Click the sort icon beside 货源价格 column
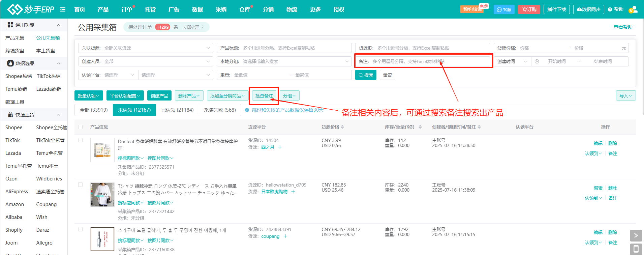The height and width of the screenshot is (255, 644). pyautogui.click(x=342, y=127)
